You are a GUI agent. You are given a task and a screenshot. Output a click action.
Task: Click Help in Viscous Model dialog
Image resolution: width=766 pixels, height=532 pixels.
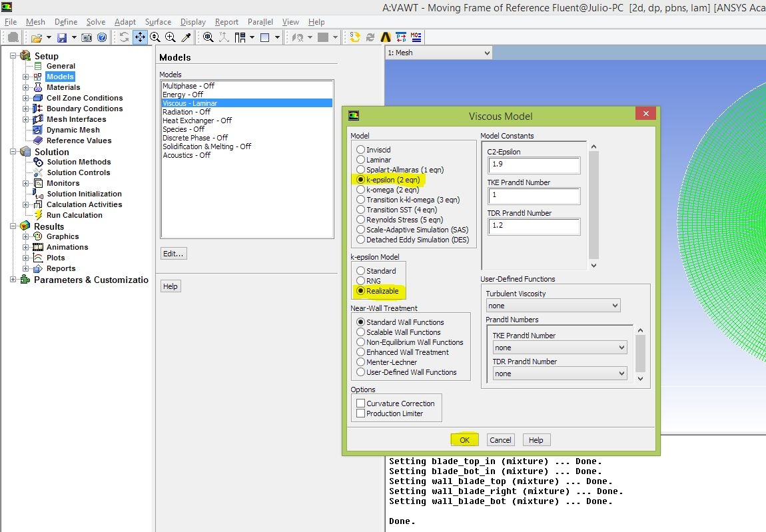pyautogui.click(x=536, y=440)
